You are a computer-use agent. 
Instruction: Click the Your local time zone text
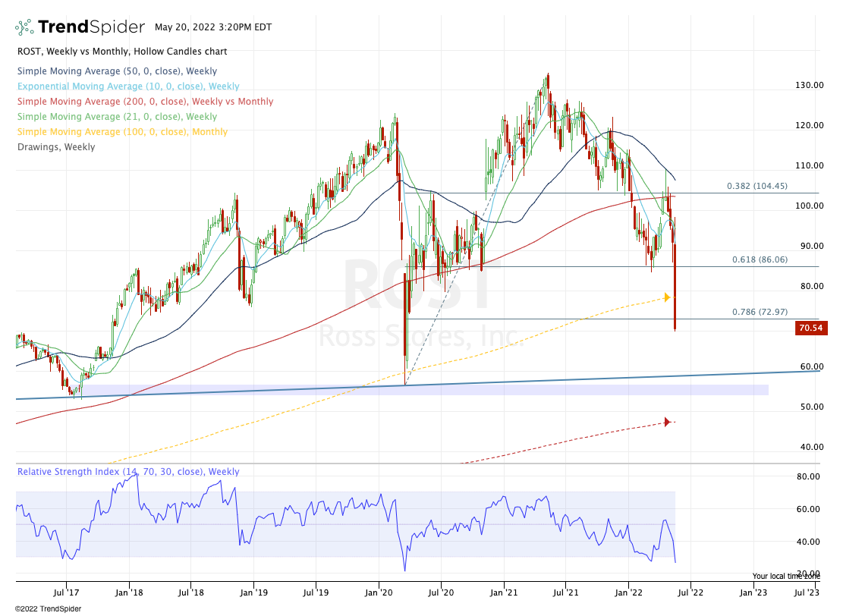coord(785,576)
